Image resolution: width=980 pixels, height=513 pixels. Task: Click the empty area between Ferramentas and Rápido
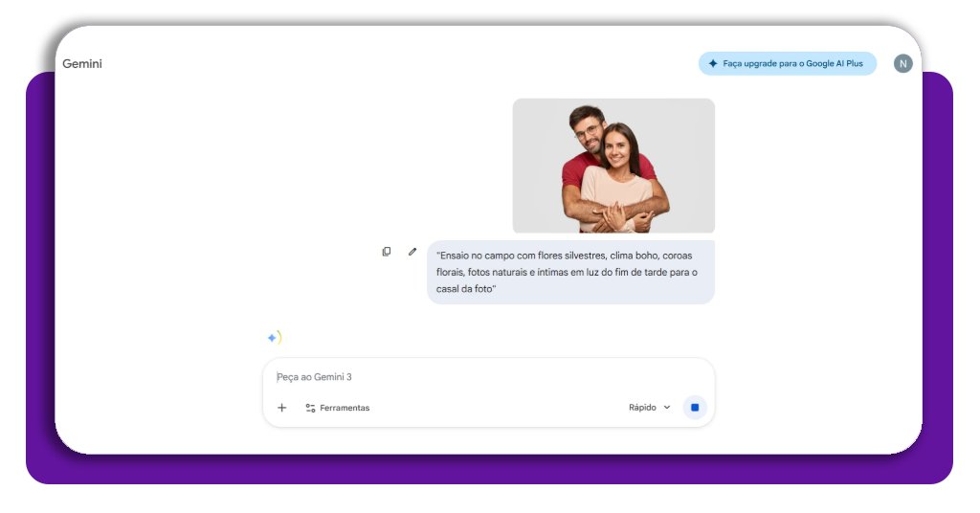point(498,408)
